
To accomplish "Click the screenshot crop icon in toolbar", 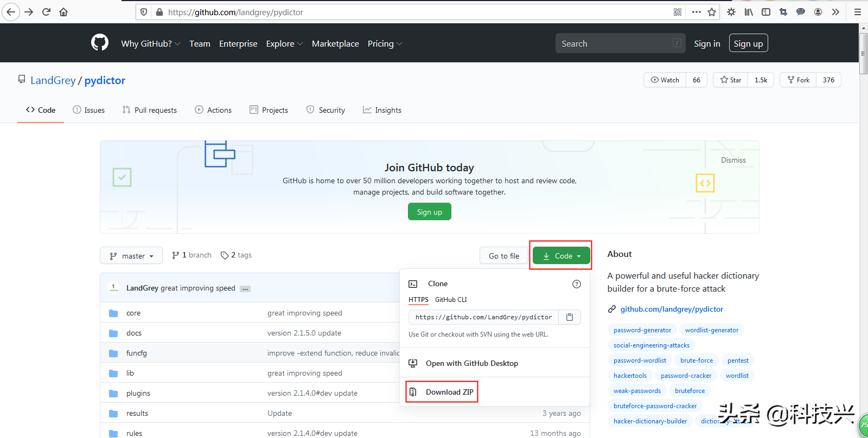I will click(x=783, y=12).
